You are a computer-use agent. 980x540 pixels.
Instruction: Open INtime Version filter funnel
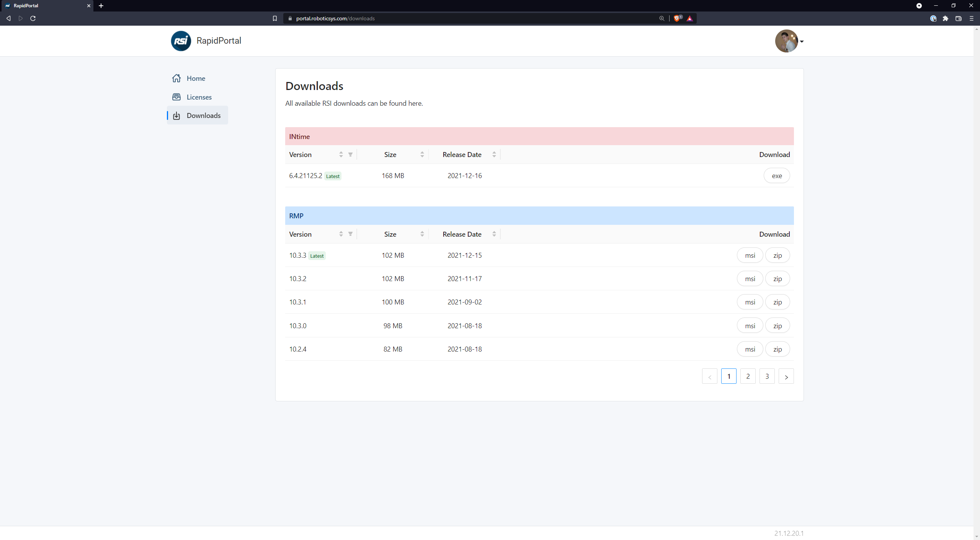pos(350,154)
